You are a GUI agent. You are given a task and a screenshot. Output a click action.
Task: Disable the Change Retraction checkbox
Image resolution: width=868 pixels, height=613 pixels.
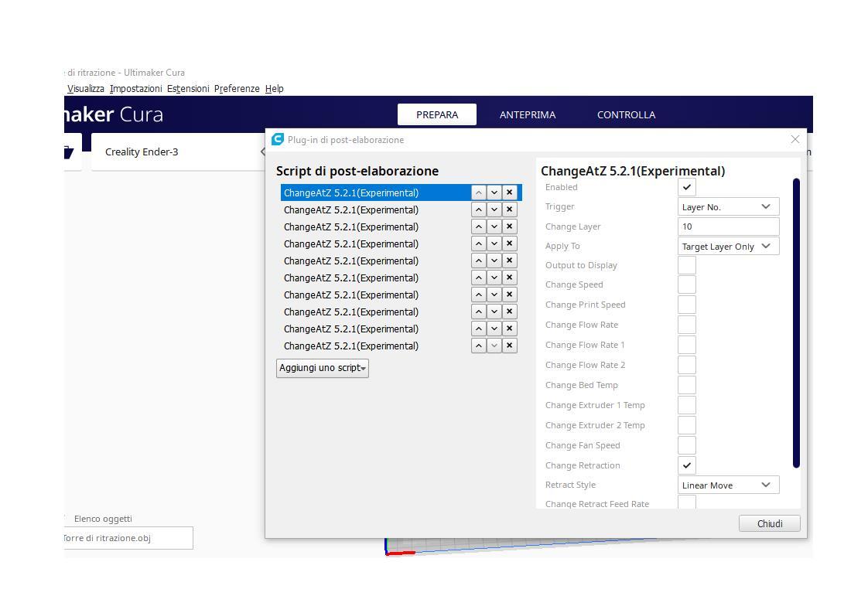pos(686,465)
